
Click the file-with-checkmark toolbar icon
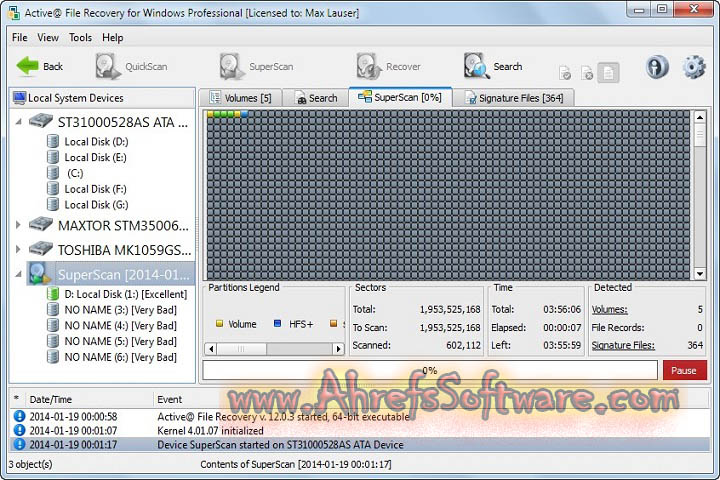[x=565, y=73]
